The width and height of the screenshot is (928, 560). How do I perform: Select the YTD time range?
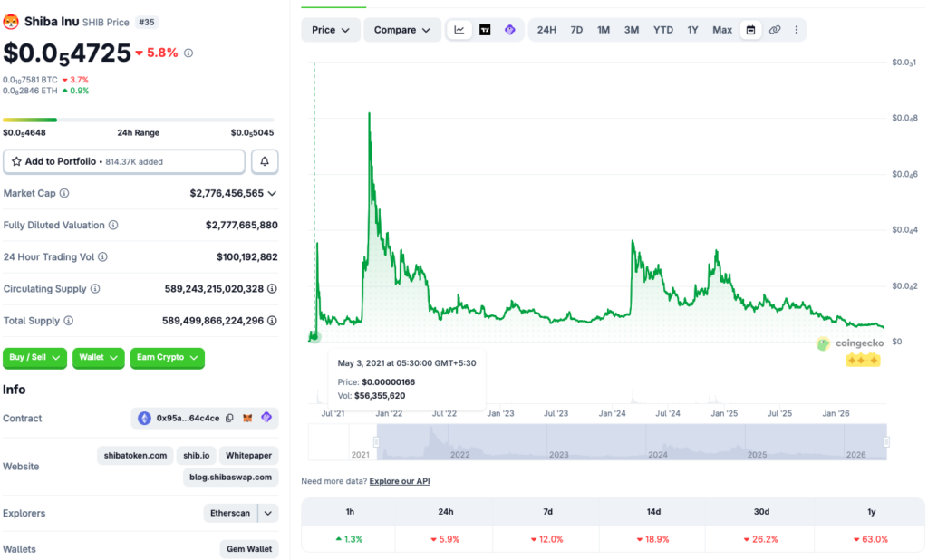[x=662, y=30]
